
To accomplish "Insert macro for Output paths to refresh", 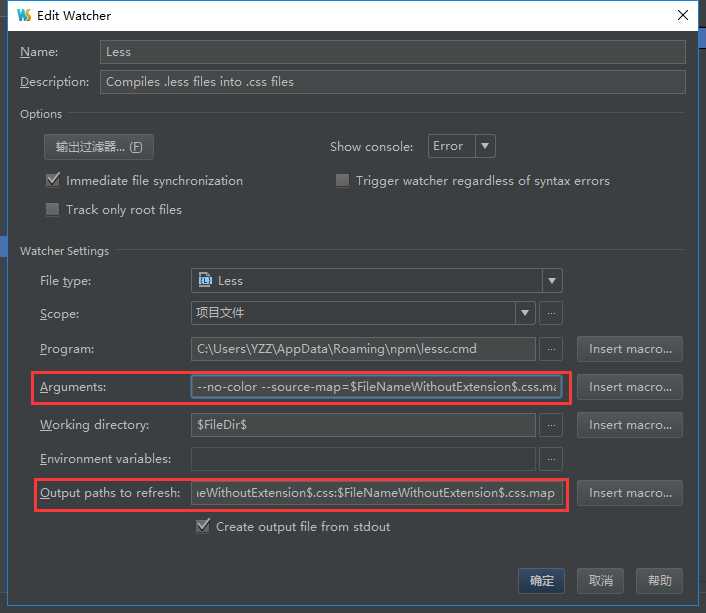I will (629, 493).
